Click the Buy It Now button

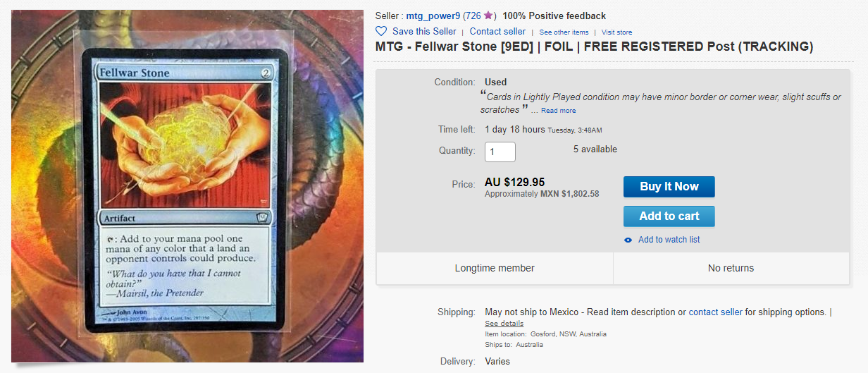pyautogui.click(x=669, y=187)
